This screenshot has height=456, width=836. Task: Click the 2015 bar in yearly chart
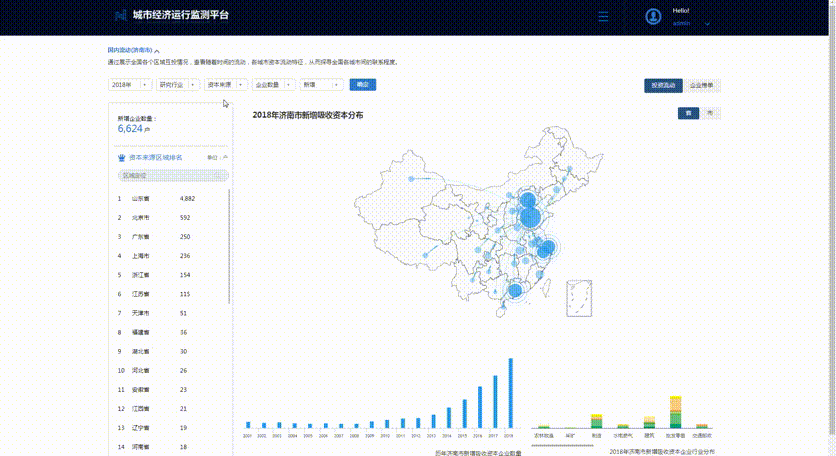point(464,414)
